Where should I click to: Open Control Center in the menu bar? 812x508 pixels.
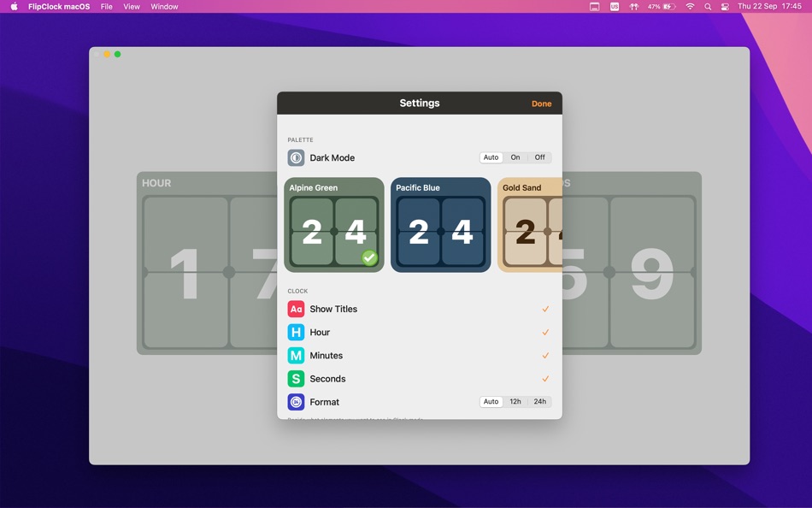[x=725, y=7]
